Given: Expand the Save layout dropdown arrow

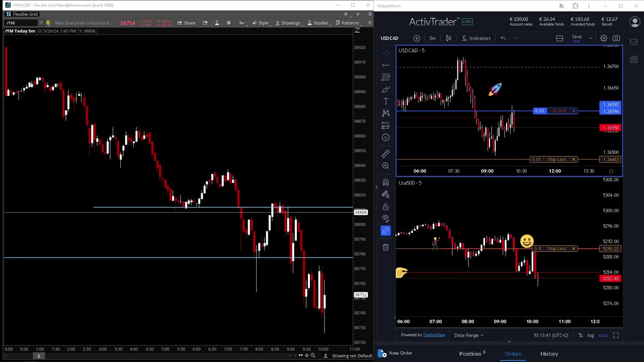Looking at the screenshot, I should [x=591, y=38].
